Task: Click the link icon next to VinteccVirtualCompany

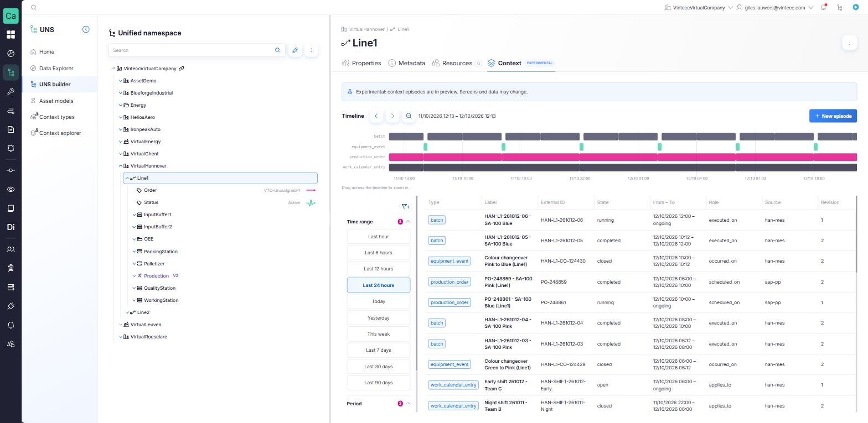Action: click(181, 69)
